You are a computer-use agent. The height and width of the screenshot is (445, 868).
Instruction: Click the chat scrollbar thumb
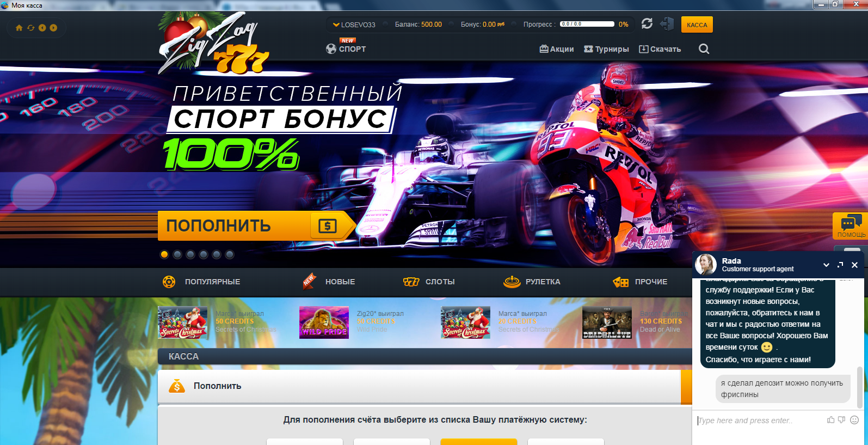(x=860, y=387)
